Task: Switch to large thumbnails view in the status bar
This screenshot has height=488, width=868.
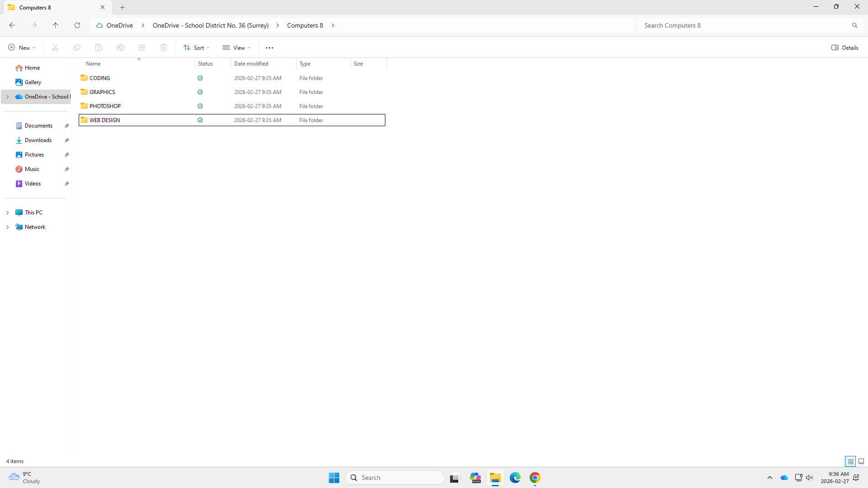Action: [x=861, y=461]
